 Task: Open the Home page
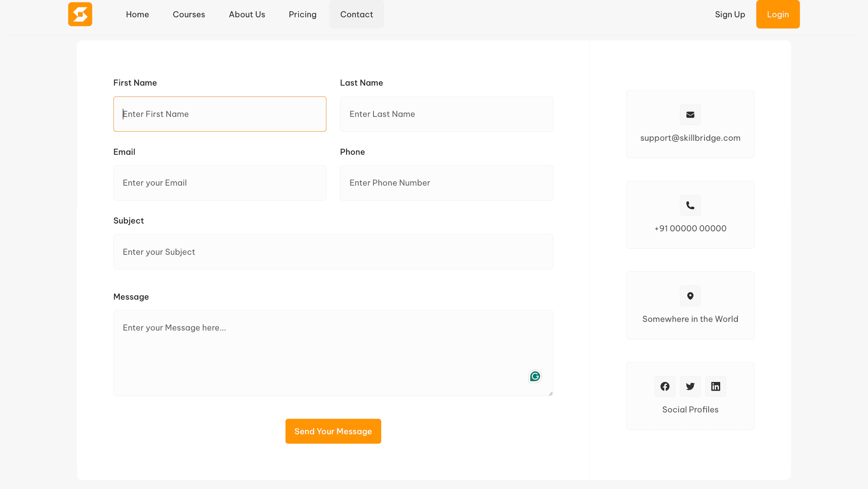point(138,14)
